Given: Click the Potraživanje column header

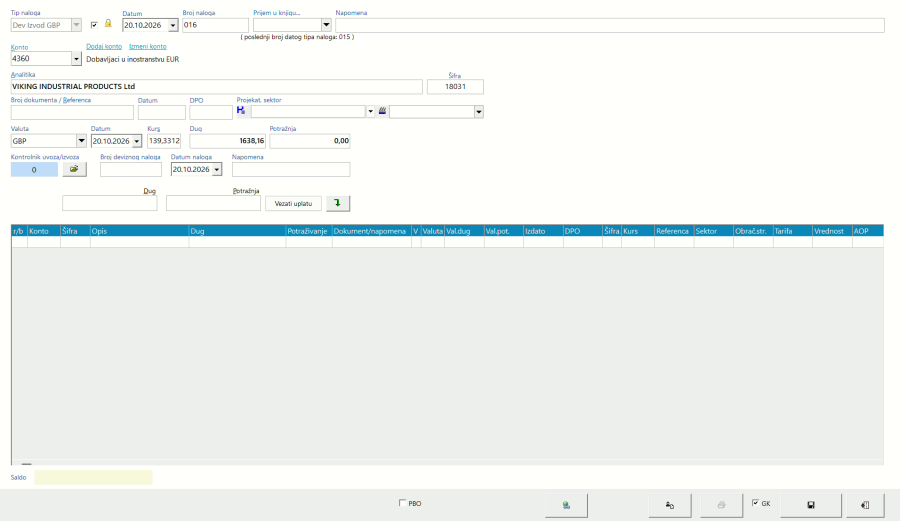Looking at the screenshot, I should pos(309,231).
